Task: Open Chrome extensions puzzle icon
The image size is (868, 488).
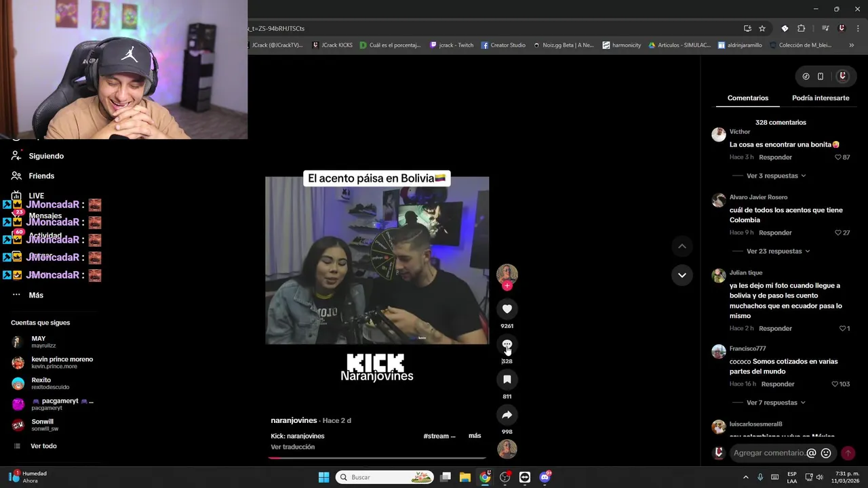Action: 802,28
